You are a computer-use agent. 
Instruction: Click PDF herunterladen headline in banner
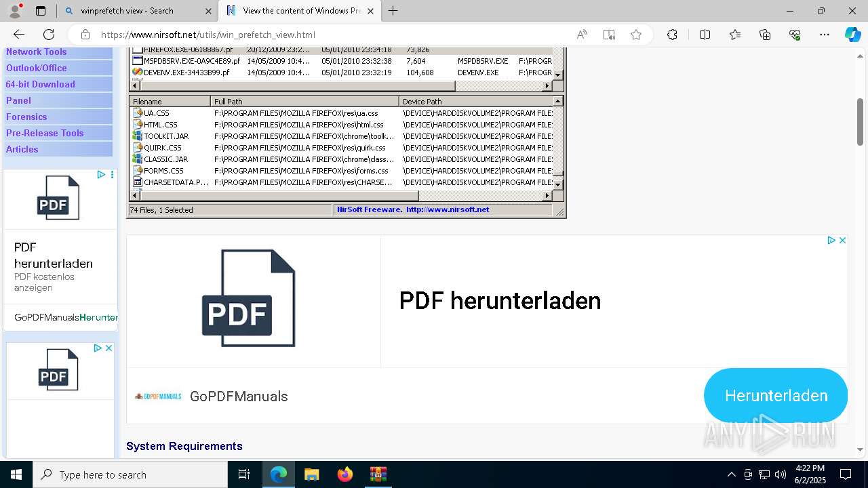500,301
